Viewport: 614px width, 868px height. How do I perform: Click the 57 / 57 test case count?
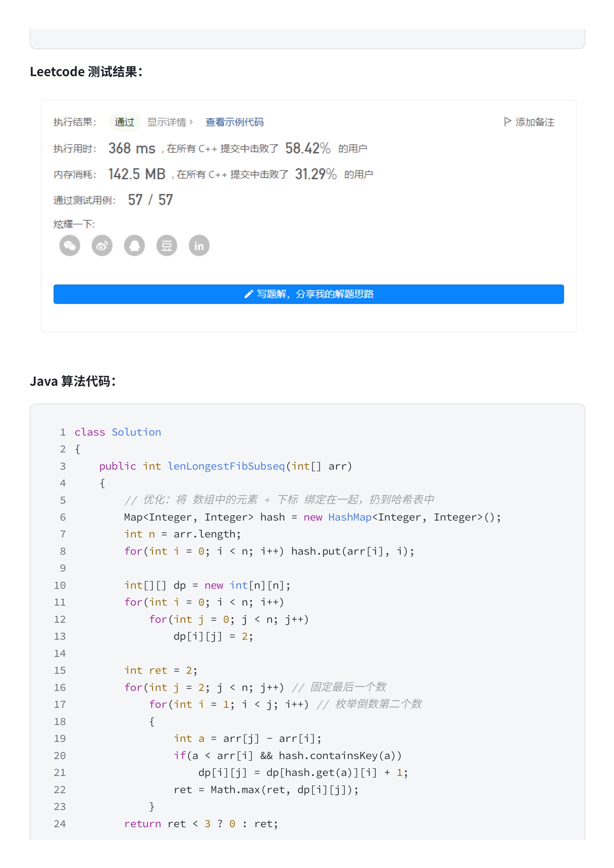151,200
